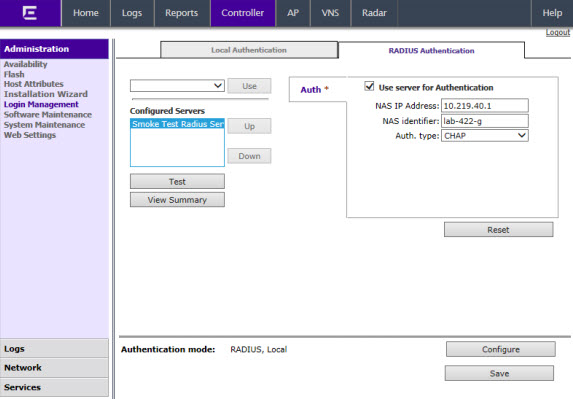The width and height of the screenshot is (573, 399).
Task: Click the NAS IP Address field
Action: 485,106
